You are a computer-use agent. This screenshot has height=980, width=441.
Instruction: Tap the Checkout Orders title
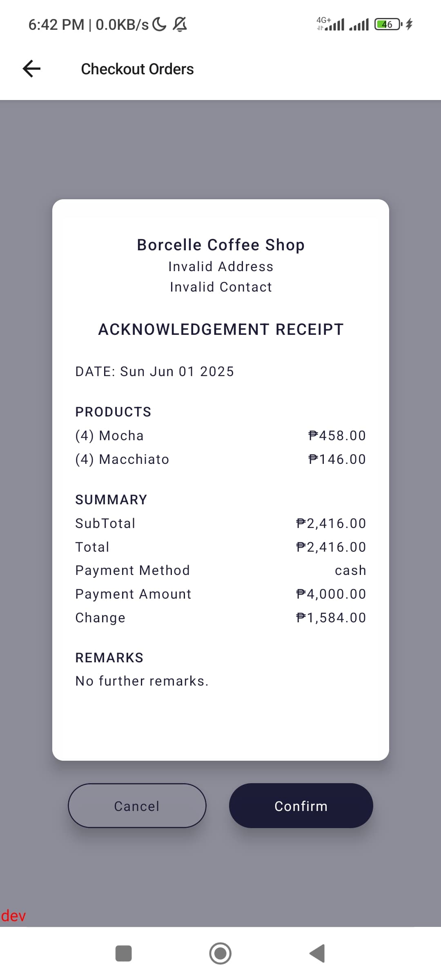point(137,69)
